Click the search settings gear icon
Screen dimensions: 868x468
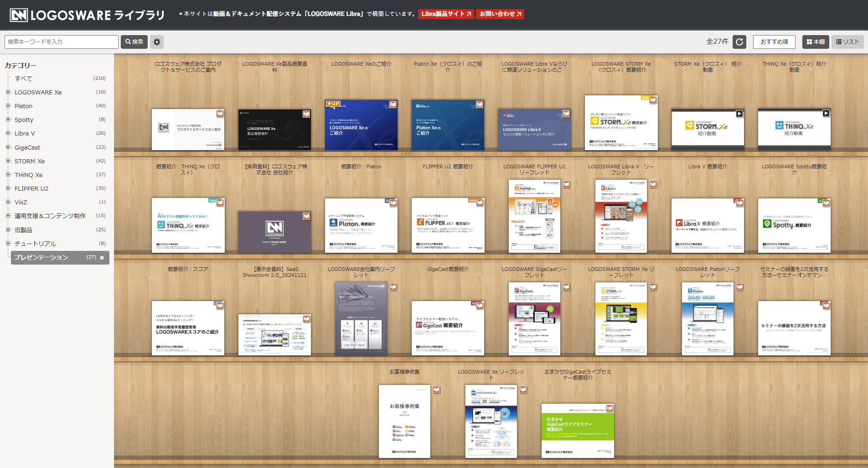(x=157, y=42)
